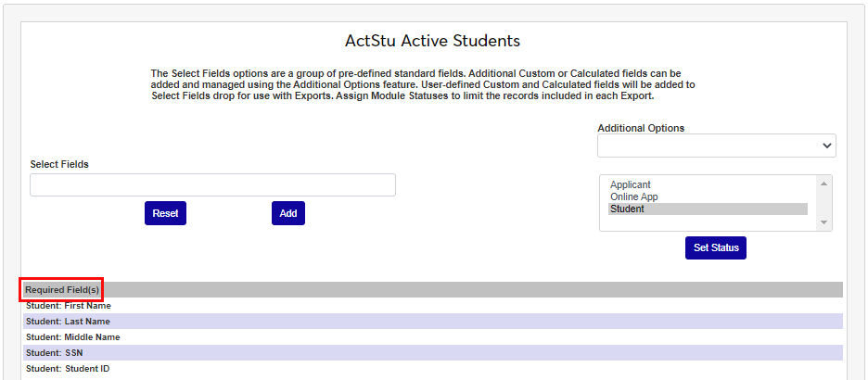
Task: Click the Add button
Action: pyautogui.click(x=287, y=213)
